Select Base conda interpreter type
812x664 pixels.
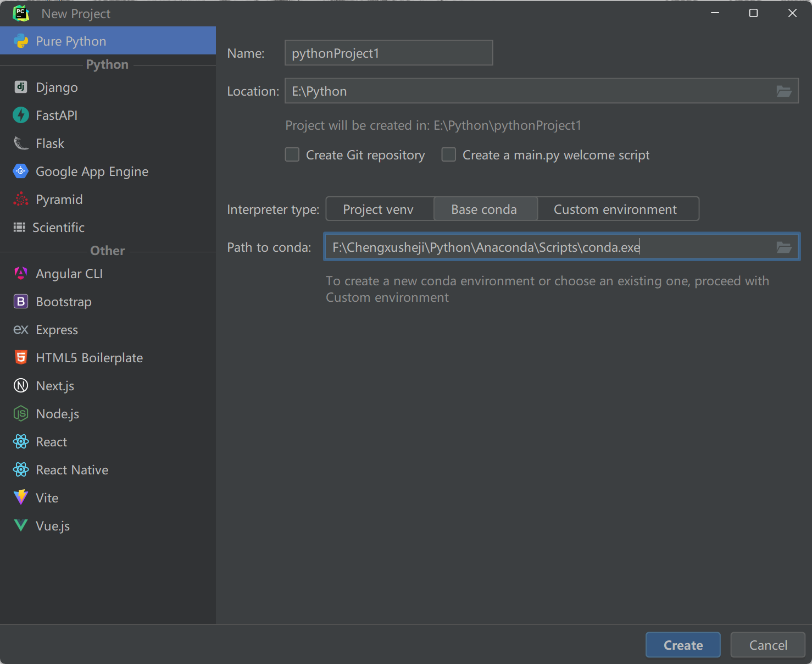485,209
